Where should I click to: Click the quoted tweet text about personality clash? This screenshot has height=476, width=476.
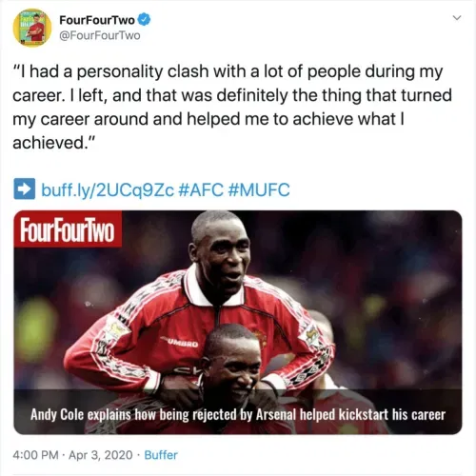tap(232, 107)
